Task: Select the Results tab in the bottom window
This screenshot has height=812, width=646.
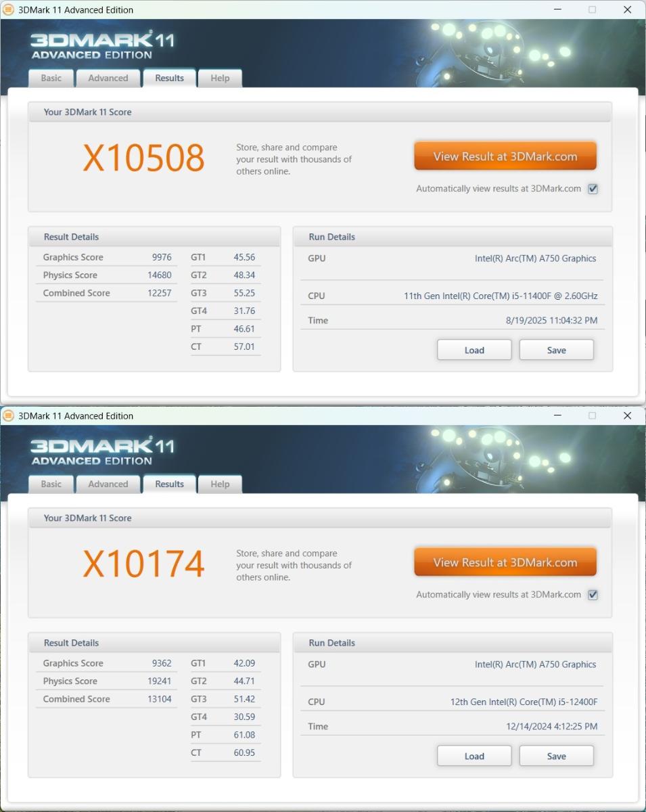Action: pyautogui.click(x=169, y=484)
